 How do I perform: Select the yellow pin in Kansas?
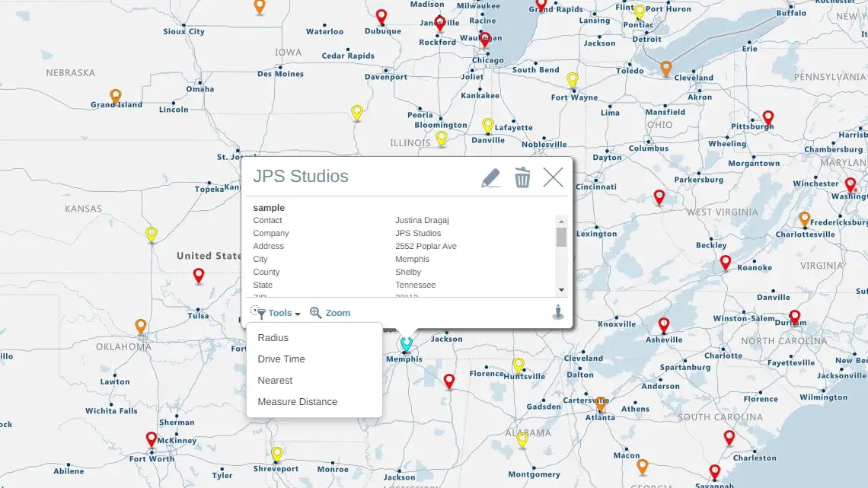(151, 234)
